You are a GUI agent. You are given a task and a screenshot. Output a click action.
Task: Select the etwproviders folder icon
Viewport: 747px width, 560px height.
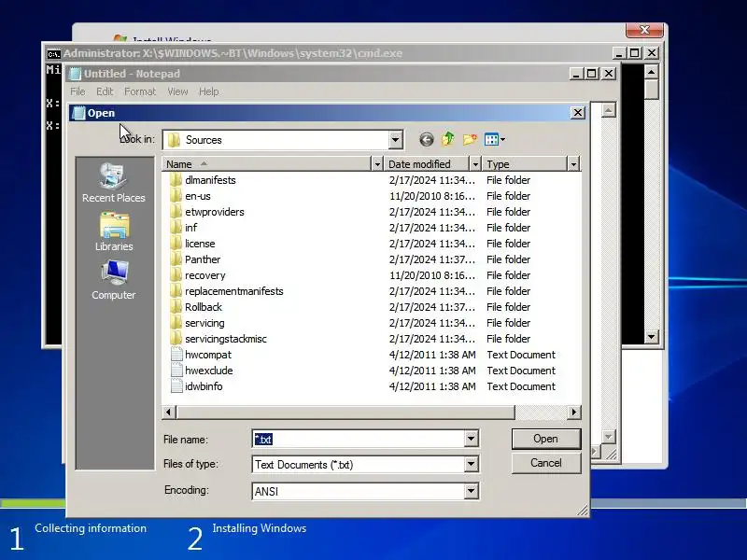176,212
